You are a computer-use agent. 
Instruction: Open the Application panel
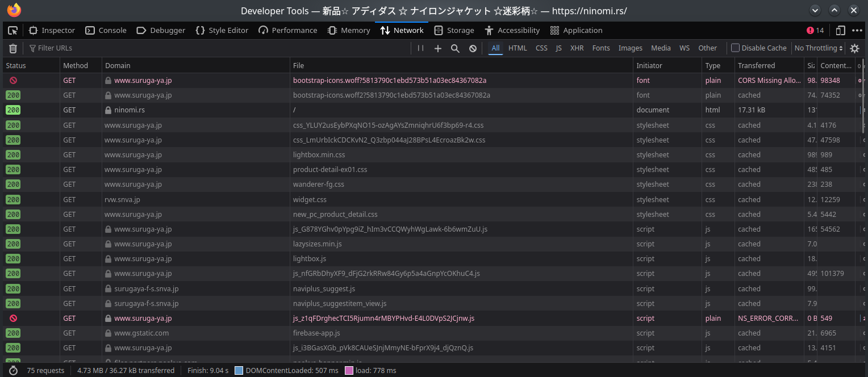coord(576,31)
